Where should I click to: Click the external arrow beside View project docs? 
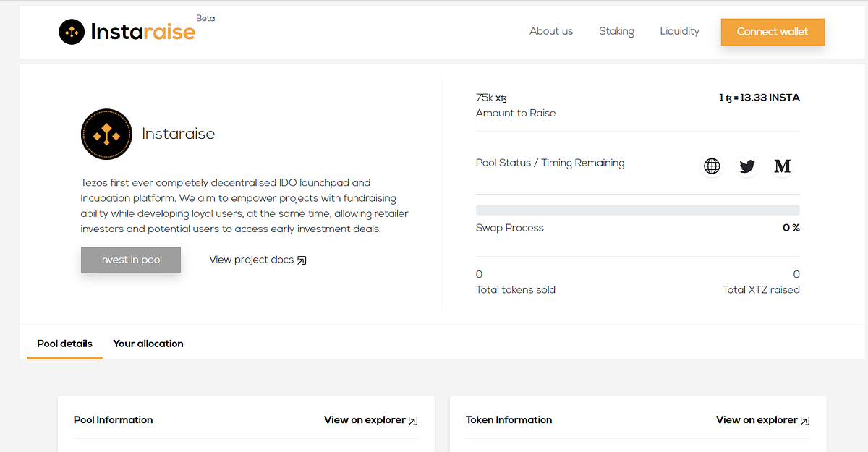[302, 260]
